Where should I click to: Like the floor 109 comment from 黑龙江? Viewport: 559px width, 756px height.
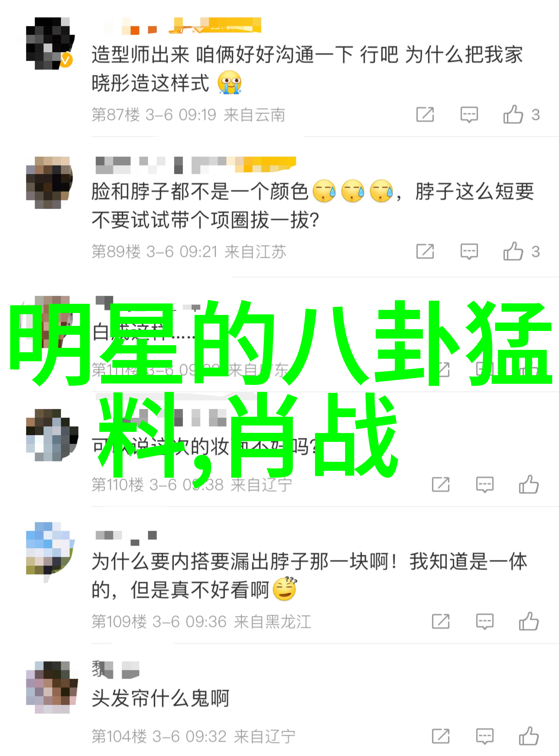point(528,621)
